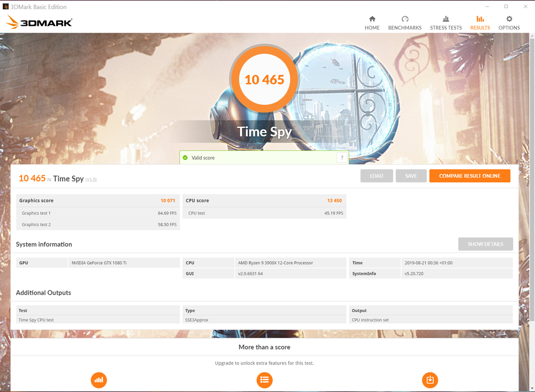Open the valid score question mark help
The width and height of the screenshot is (535, 392).
coord(342,158)
